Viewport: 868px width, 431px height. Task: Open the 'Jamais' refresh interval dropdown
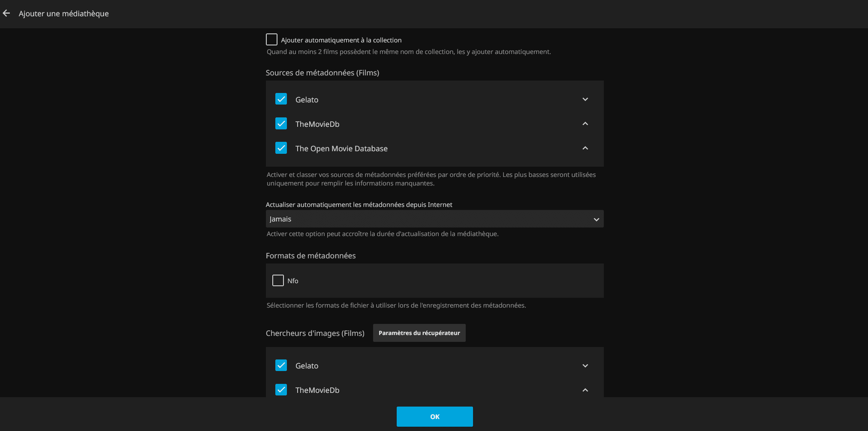coord(434,219)
